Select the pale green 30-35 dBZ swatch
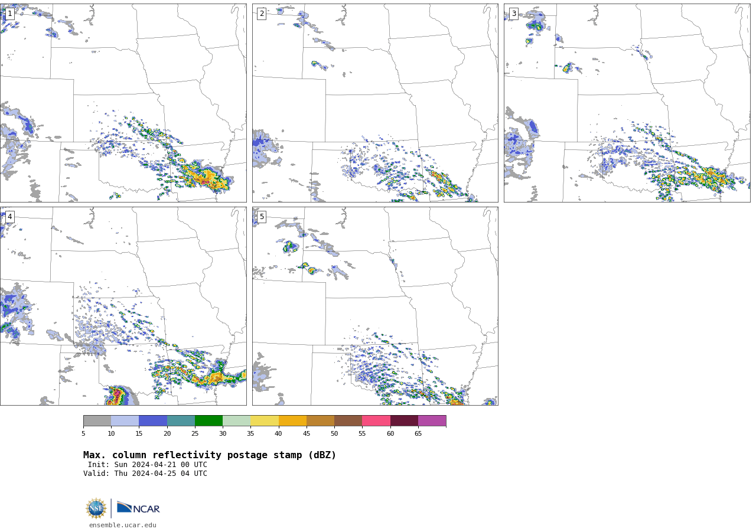 click(236, 421)
